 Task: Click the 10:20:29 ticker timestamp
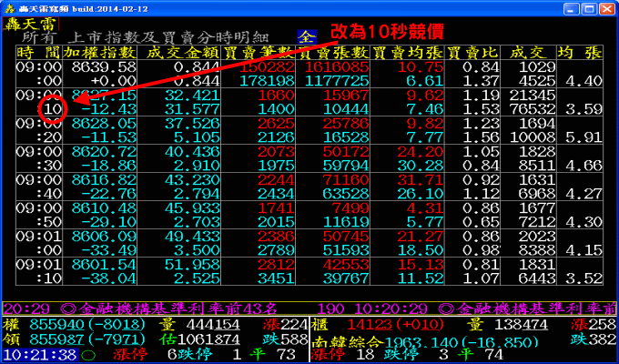391,308
